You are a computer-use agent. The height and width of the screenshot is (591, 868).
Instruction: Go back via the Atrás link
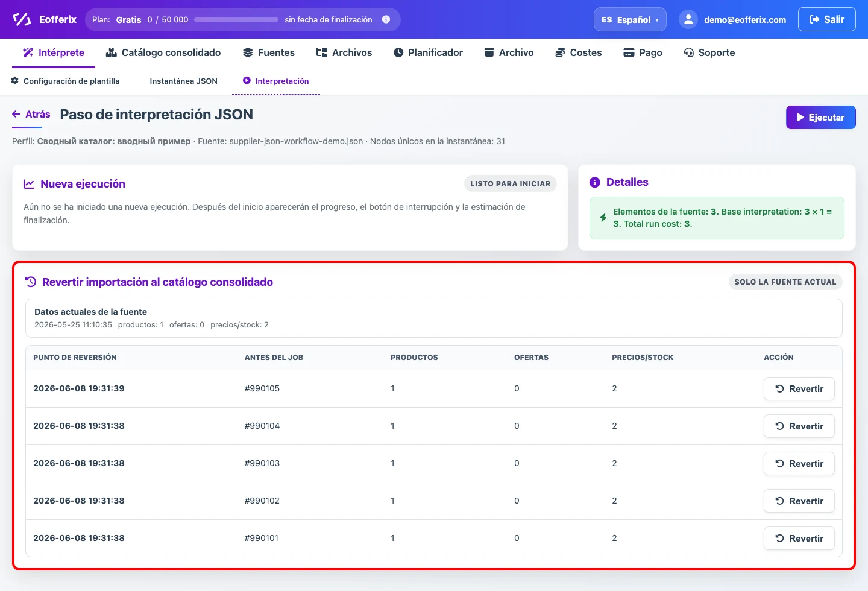coord(31,115)
